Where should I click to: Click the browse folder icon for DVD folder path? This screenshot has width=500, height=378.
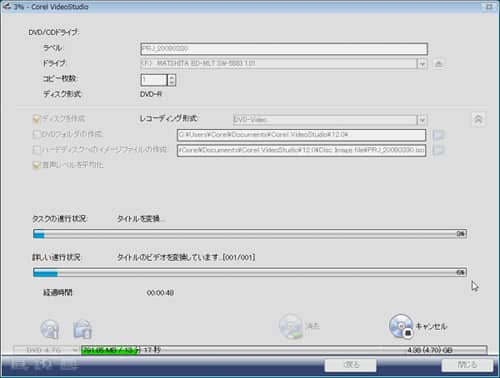pyautogui.click(x=438, y=135)
